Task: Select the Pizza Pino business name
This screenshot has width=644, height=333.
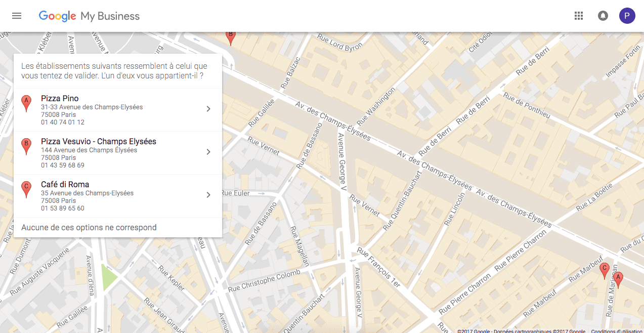Action: (60, 98)
